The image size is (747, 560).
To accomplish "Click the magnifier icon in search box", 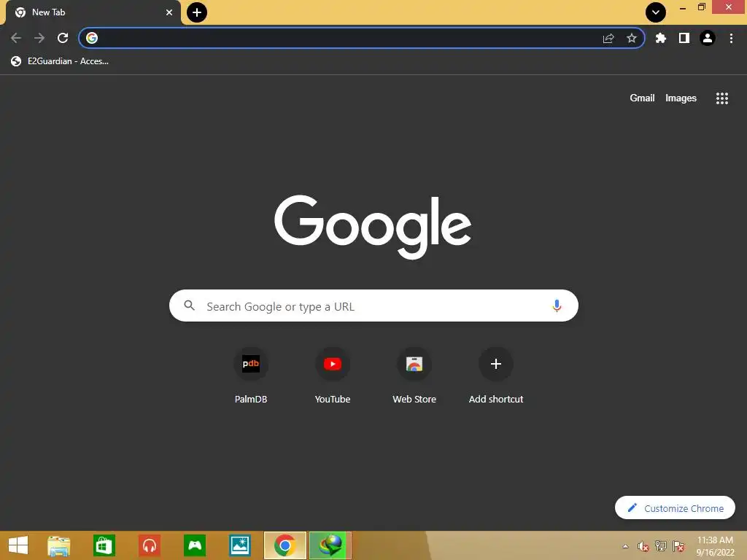I will pos(190,306).
